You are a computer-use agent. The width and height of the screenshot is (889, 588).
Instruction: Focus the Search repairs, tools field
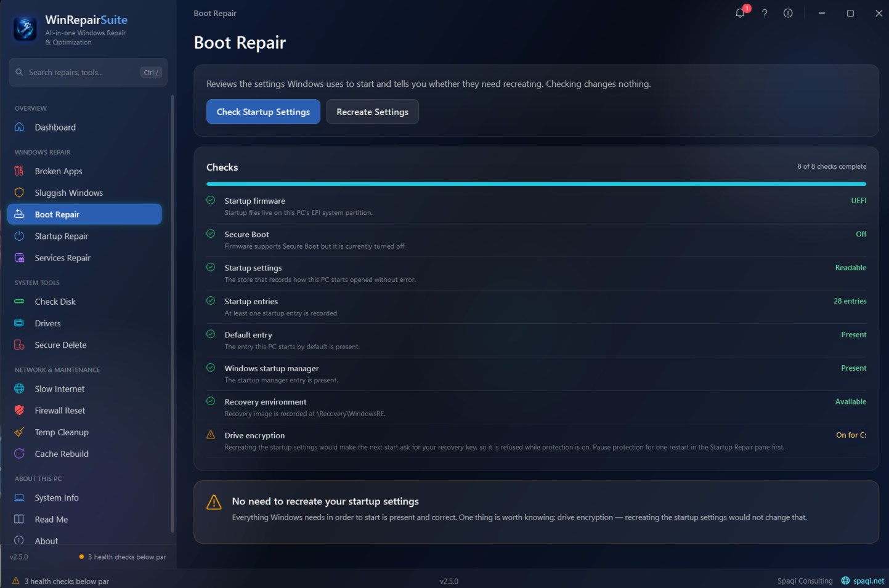pos(88,72)
